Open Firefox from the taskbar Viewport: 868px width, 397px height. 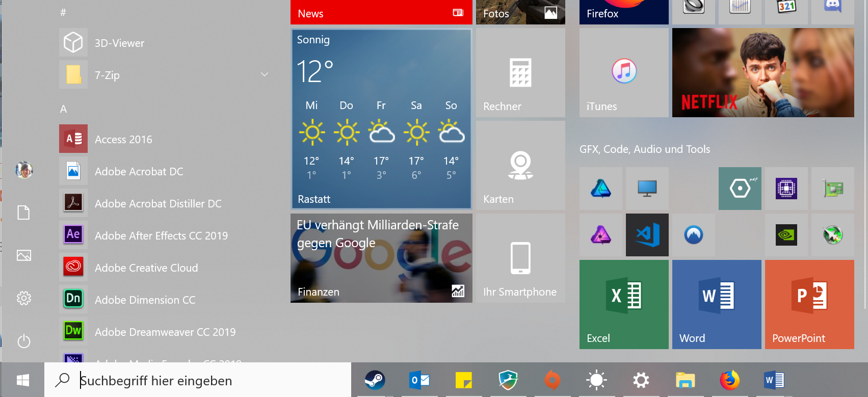click(x=730, y=380)
